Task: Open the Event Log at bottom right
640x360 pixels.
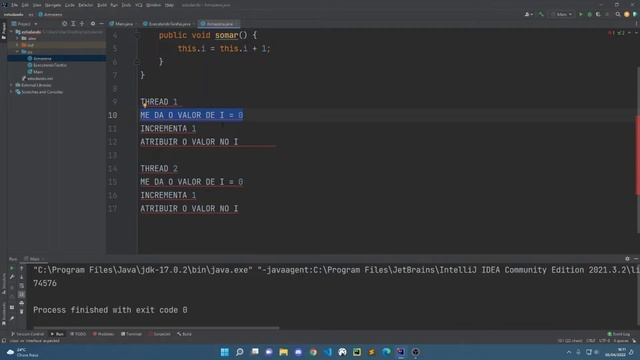Action: click(x=619, y=334)
